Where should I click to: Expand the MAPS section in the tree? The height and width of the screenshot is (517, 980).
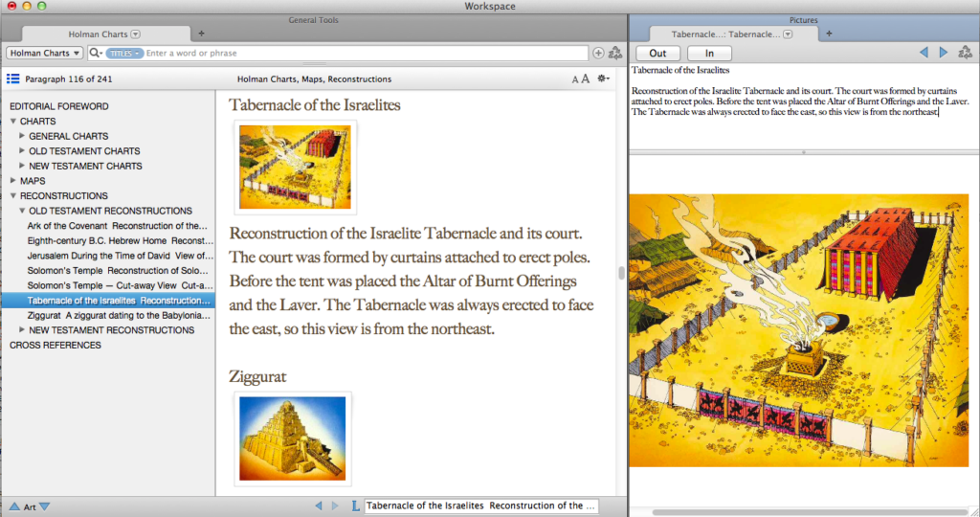coord(13,181)
